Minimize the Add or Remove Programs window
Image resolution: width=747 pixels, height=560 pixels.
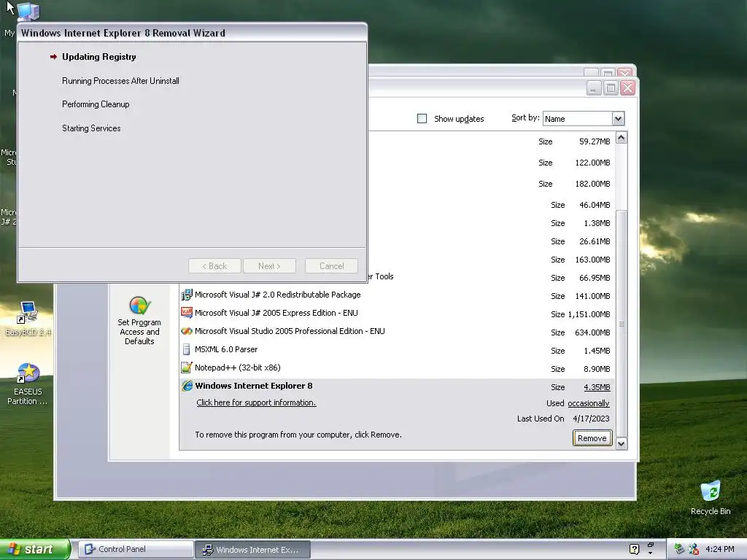[594, 88]
